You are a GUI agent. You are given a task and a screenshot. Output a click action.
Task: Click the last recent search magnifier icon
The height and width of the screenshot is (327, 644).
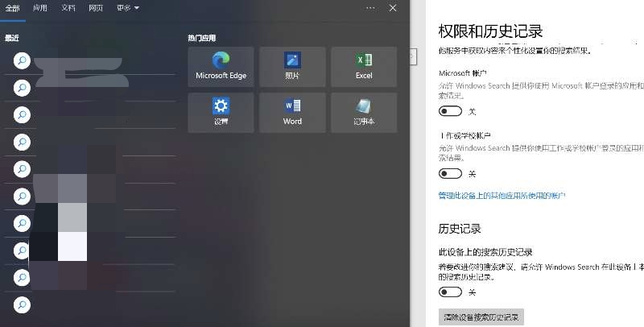[x=23, y=304]
